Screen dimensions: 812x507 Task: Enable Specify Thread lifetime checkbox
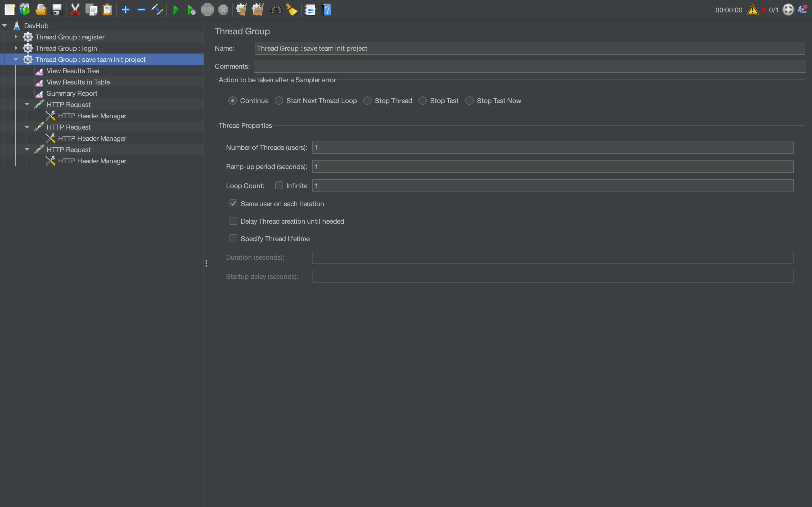pyautogui.click(x=233, y=238)
